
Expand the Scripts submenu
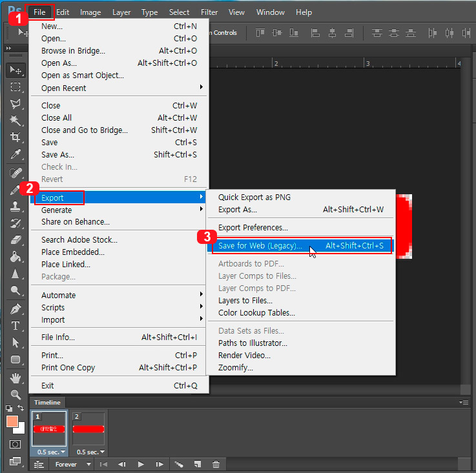click(x=118, y=307)
